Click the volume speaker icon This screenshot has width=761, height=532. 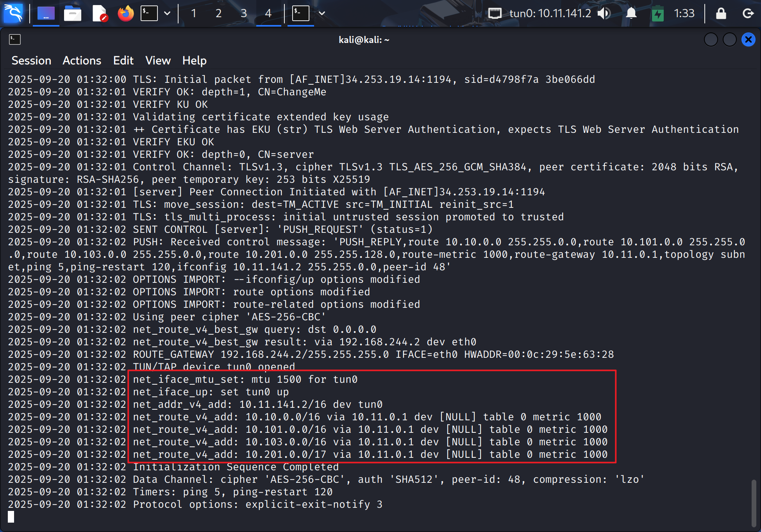pos(604,13)
